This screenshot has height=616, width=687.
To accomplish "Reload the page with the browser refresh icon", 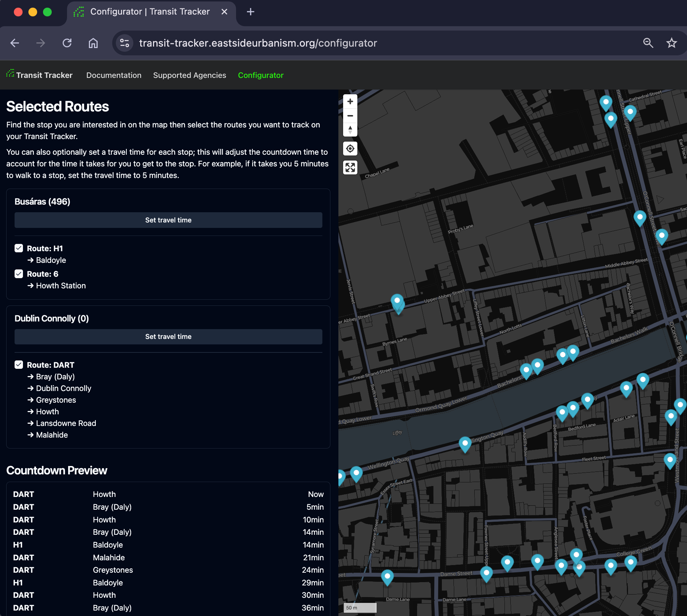I will pos(67,43).
